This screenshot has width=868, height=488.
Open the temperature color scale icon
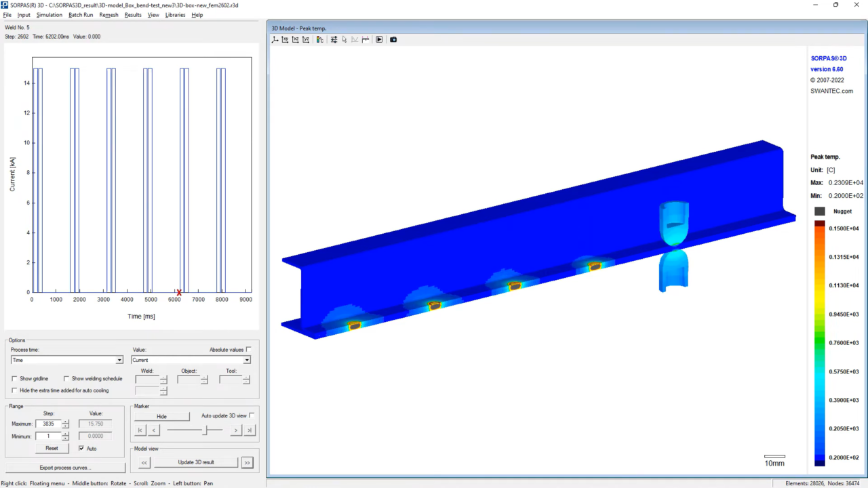tap(319, 39)
